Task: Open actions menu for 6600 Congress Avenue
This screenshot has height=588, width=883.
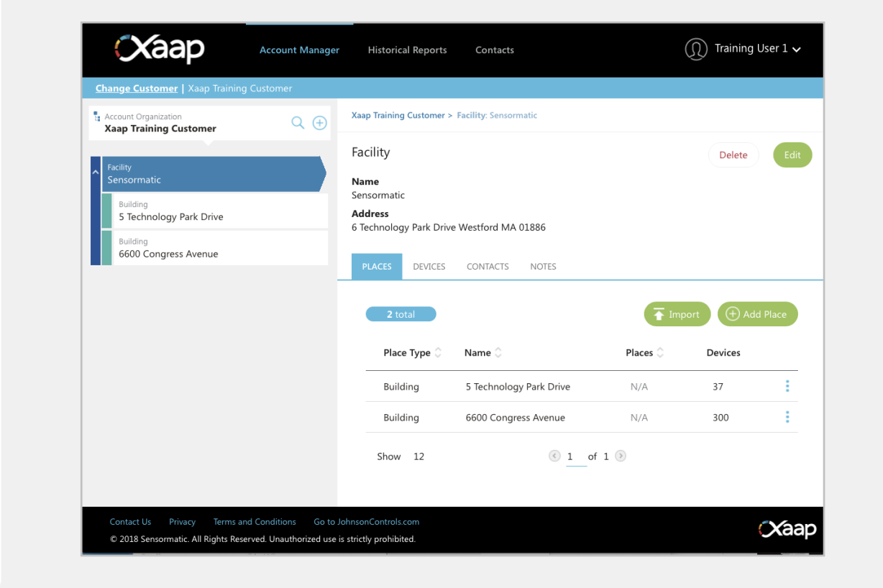Action: pos(787,417)
